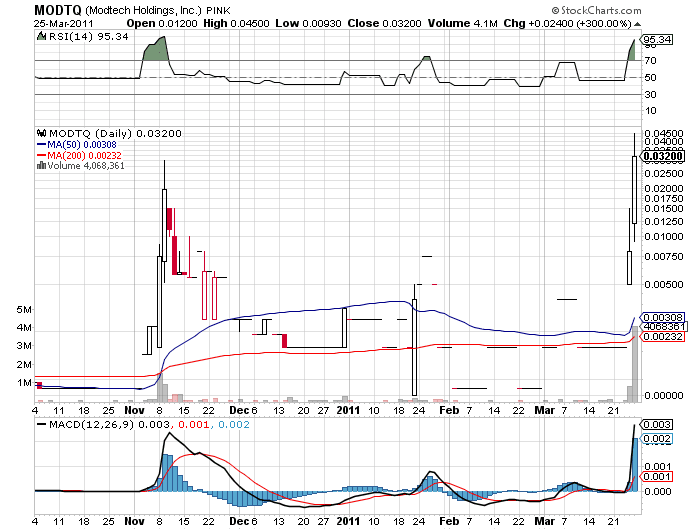Click the 25-Mar-2011 date label
This screenshot has height=530, width=700.
point(63,24)
